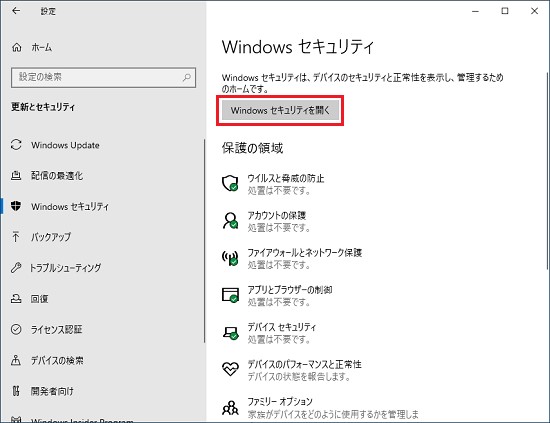The image size is (550, 423).
Task: Focus the 設定の検索 search box
Action: tap(103, 78)
